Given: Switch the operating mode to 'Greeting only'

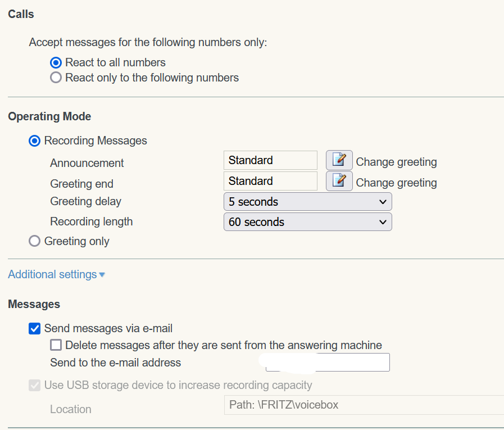Looking at the screenshot, I should (35, 241).
